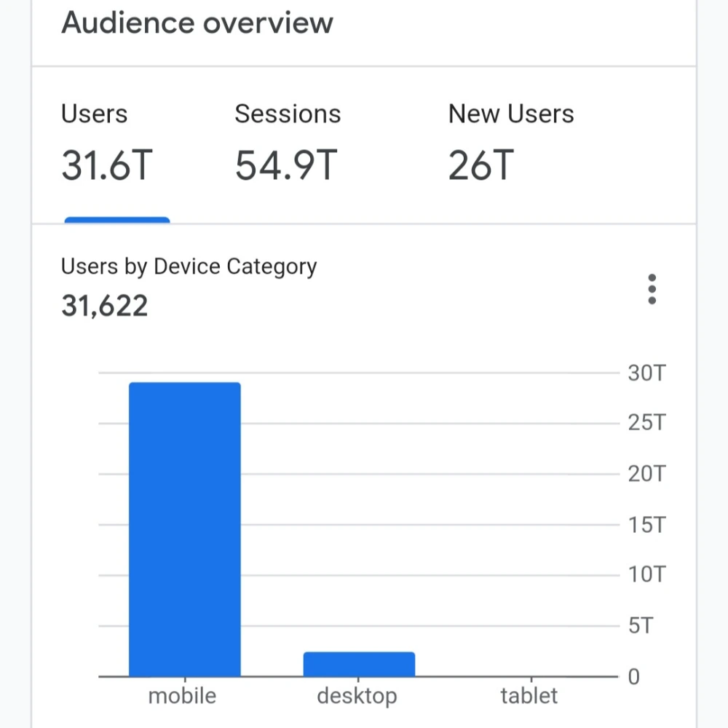This screenshot has height=728, width=728.
Task: Select the Users metric tab
Action: pyautogui.click(x=94, y=138)
